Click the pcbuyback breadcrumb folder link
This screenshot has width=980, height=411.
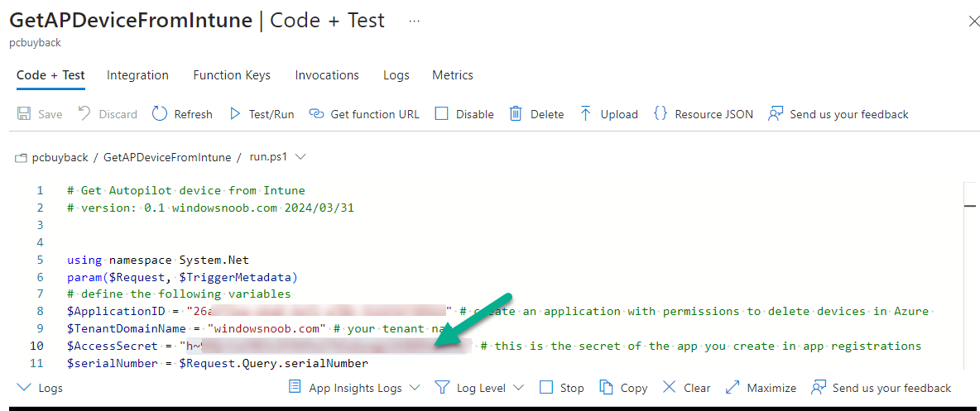(x=60, y=157)
